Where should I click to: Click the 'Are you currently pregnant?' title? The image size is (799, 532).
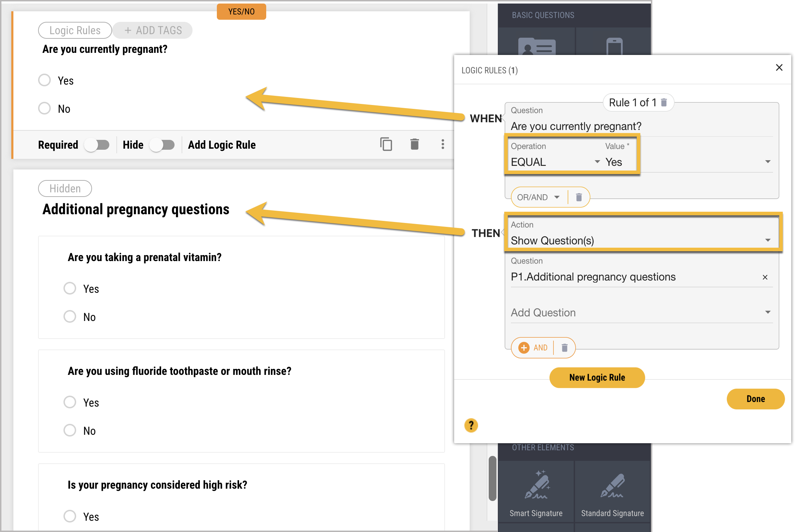105,49
